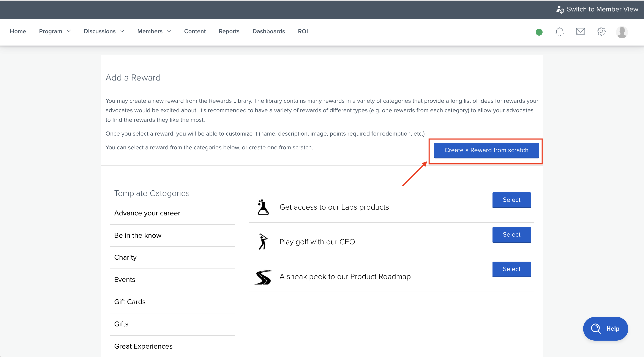
Task: Open the mail envelope inbox
Action: coord(580,32)
